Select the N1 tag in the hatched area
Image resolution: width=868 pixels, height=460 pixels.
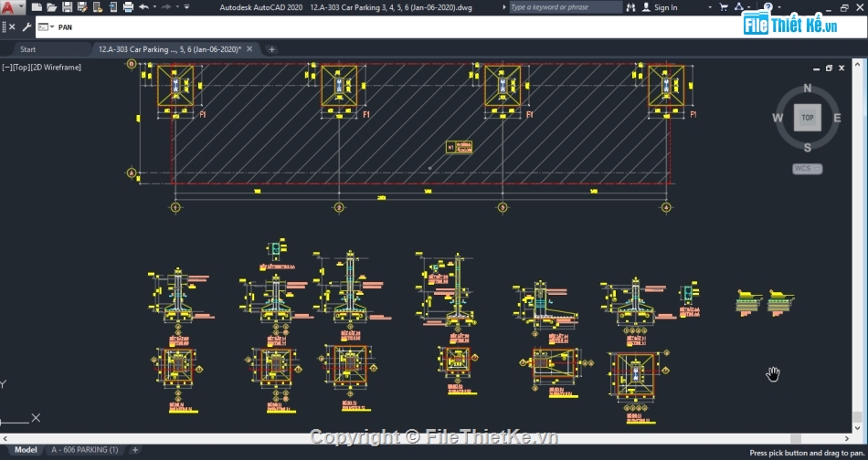point(459,147)
